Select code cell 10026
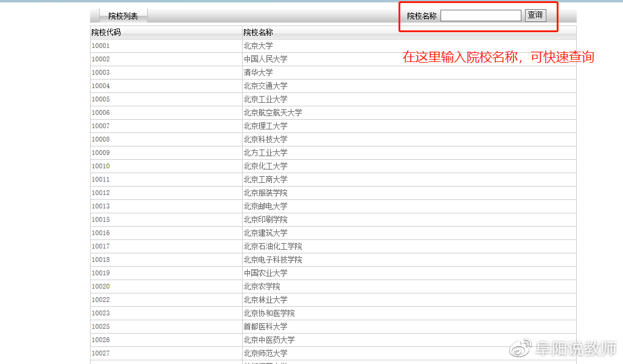623x364 pixels. tap(100, 340)
